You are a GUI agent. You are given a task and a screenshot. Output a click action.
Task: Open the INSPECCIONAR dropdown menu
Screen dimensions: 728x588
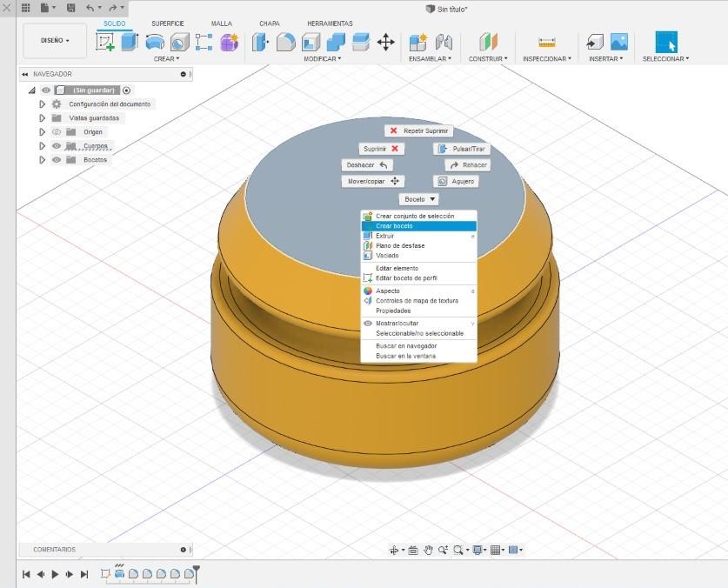(x=547, y=59)
